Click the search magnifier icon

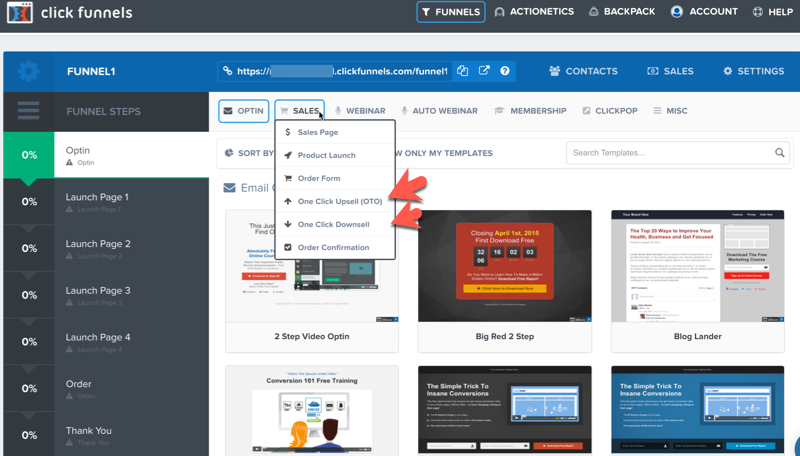[x=780, y=153]
